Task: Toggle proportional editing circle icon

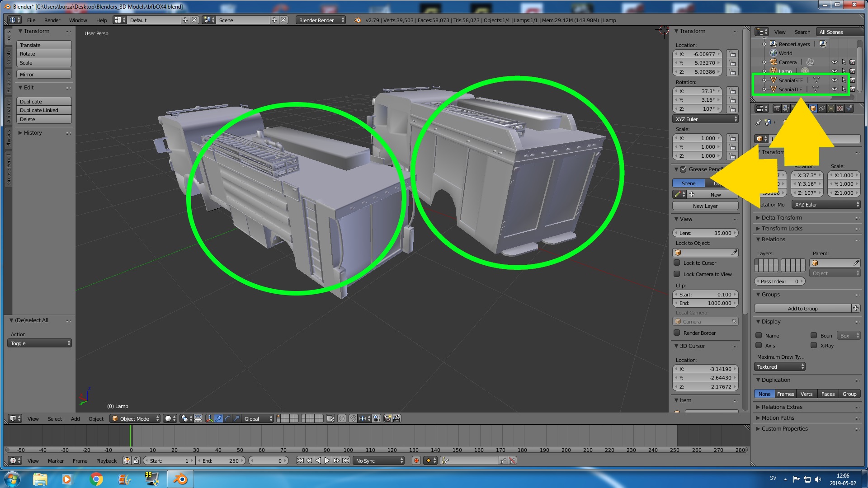Action: pos(342,419)
